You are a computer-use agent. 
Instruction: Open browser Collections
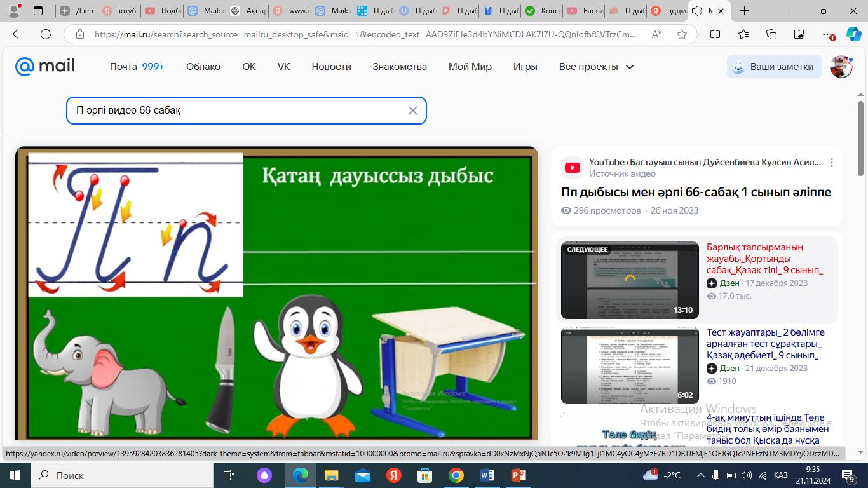tap(771, 34)
